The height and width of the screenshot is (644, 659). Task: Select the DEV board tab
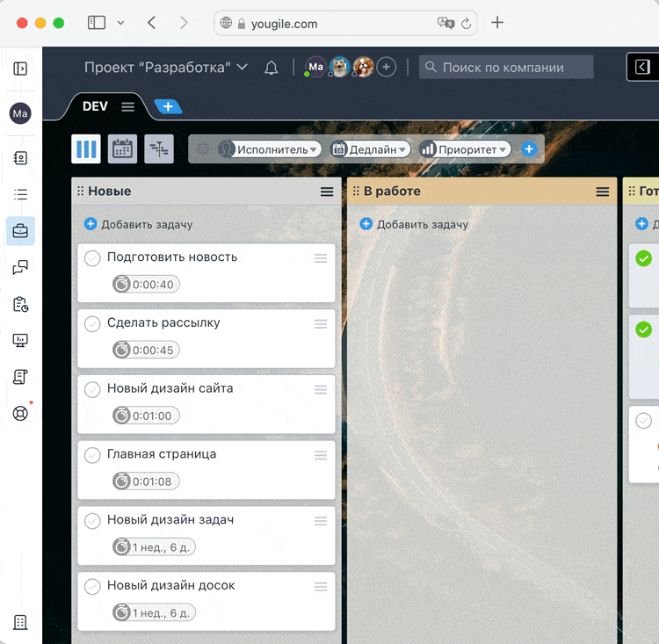coord(95,106)
